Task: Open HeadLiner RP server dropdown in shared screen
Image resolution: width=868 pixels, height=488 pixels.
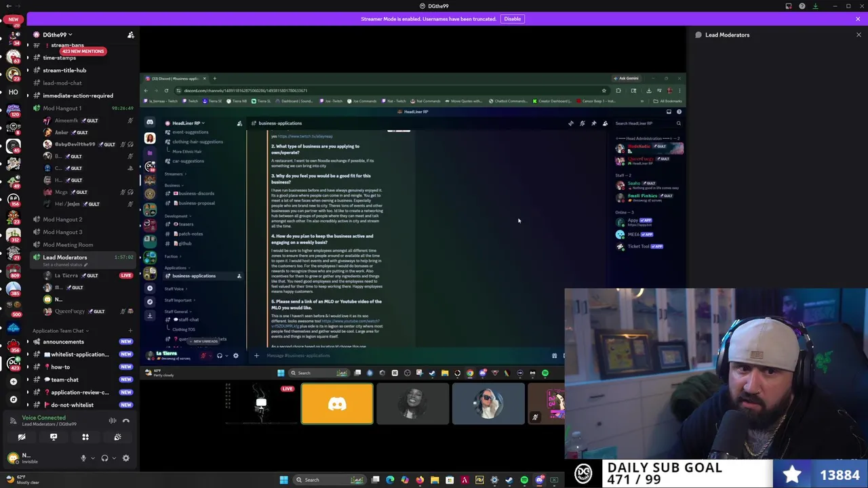Action: coord(188,123)
